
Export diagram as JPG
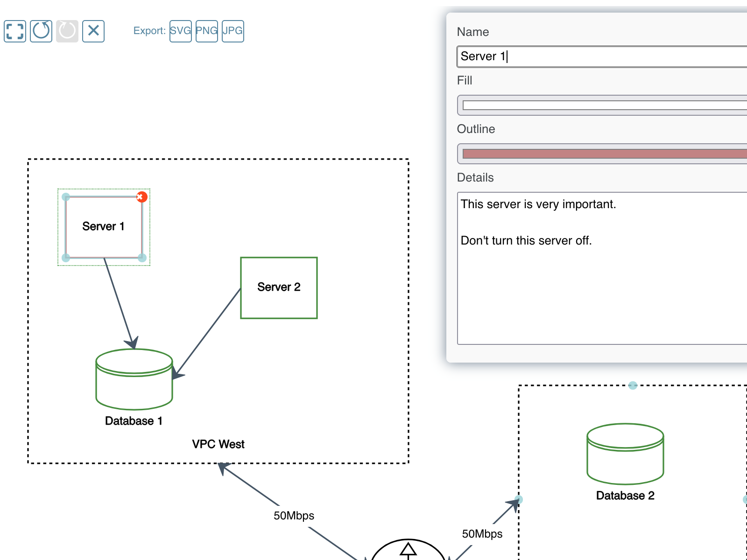233,31
